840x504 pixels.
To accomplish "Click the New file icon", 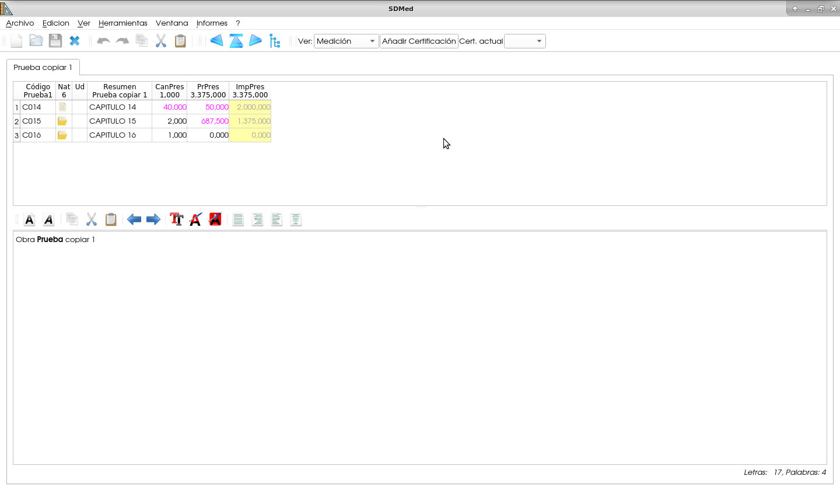I will (x=17, y=41).
